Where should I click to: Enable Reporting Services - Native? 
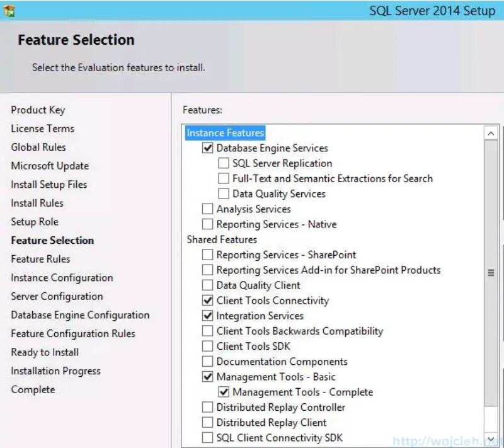click(x=208, y=224)
